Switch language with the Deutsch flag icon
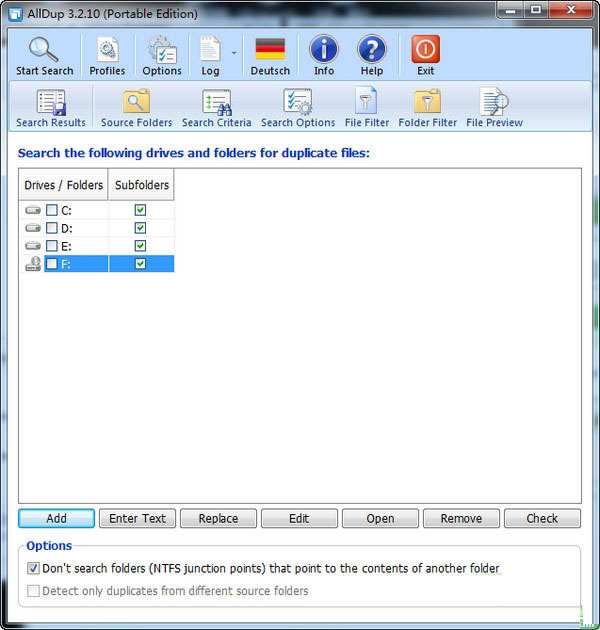The image size is (600, 630). coord(270,50)
